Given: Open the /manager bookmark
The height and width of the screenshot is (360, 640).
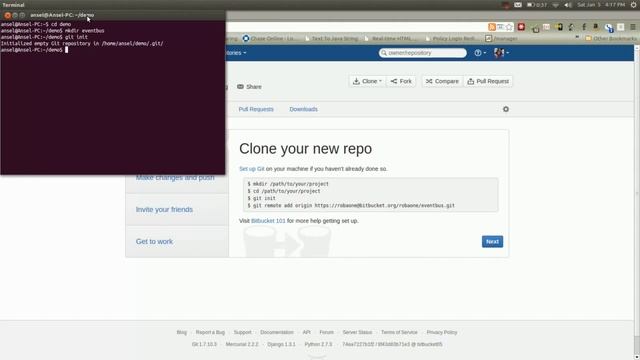Looking at the screenshot, I should (x=501, y=38).
